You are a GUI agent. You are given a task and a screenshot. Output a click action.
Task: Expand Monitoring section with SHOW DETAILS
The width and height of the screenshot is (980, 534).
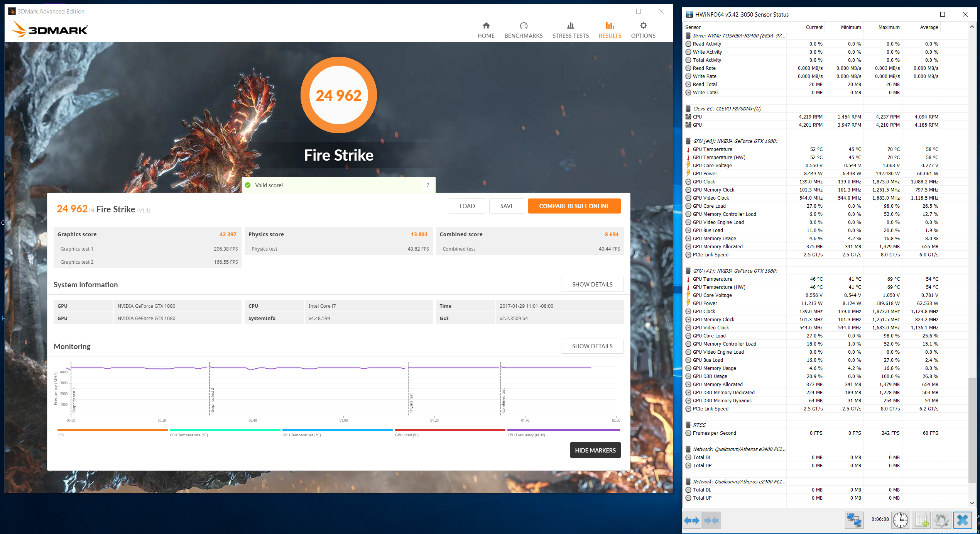click(x=592, y=346)
